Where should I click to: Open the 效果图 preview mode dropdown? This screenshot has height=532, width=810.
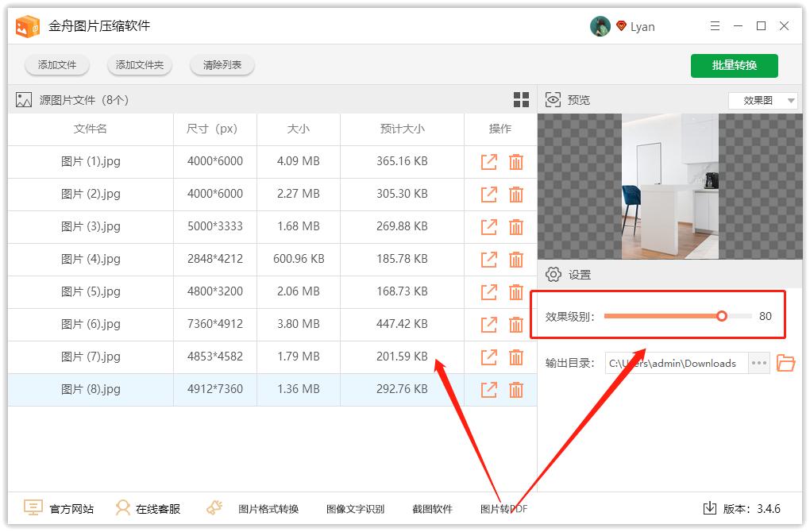coord(762,99)
